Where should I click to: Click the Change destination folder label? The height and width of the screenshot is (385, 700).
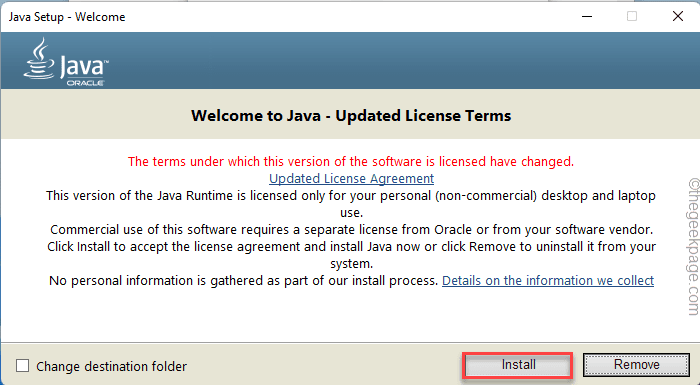click(112, 366)
